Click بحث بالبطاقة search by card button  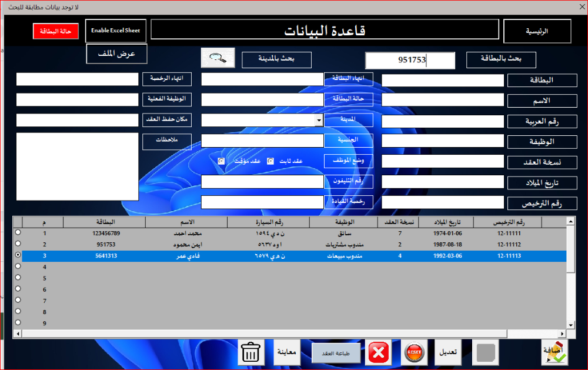[501, 59]
